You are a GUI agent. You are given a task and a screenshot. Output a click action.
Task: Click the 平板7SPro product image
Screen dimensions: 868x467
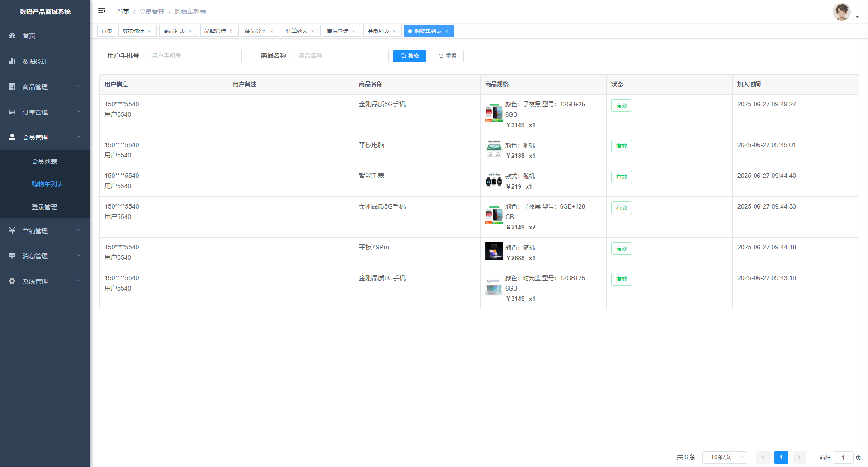(494, 251)
